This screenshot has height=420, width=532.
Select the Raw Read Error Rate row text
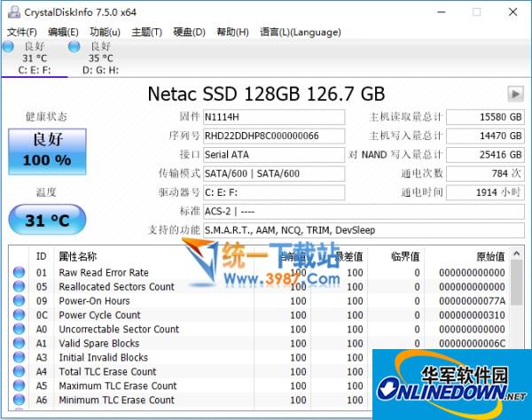(x=104, y=273)
